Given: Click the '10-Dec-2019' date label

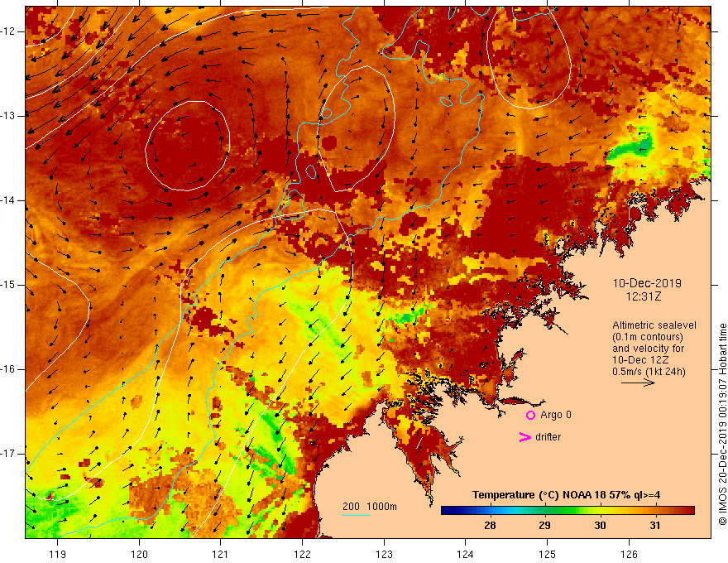Looking at the screenshot, I should point(647,283).
